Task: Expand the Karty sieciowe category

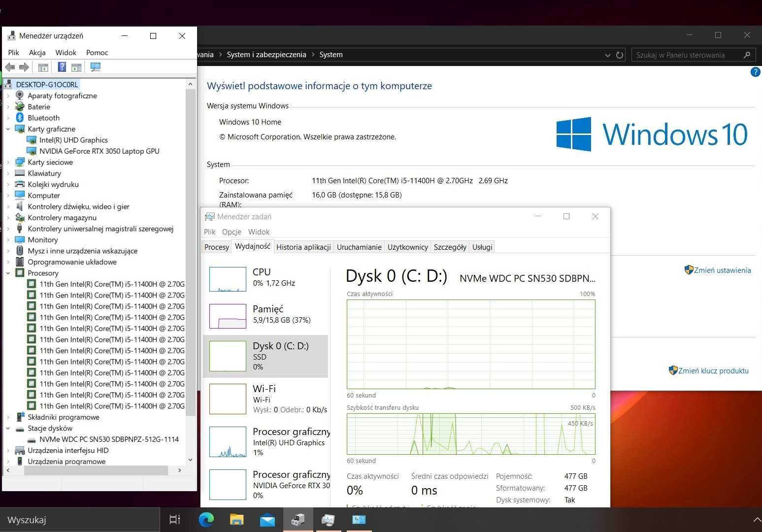Action: coord(8,162)
